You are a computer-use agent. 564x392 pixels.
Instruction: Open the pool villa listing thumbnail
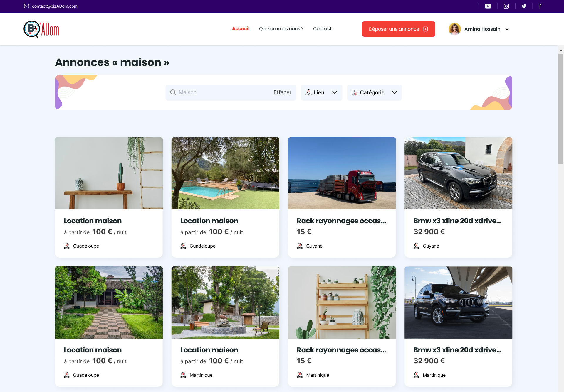point(225,173)
